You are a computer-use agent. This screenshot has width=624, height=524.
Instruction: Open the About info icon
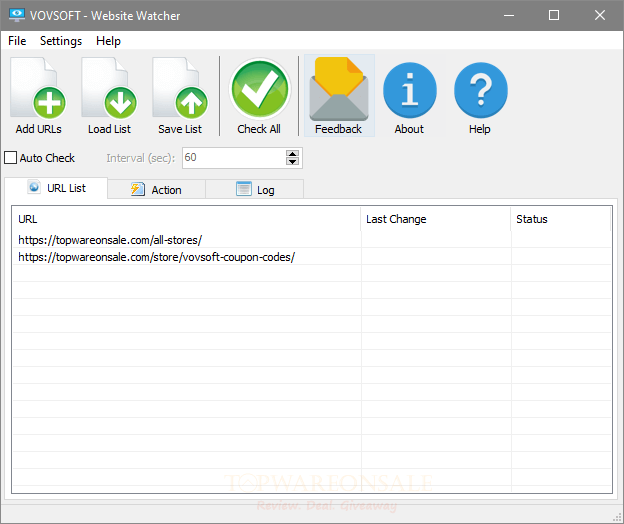410,95
